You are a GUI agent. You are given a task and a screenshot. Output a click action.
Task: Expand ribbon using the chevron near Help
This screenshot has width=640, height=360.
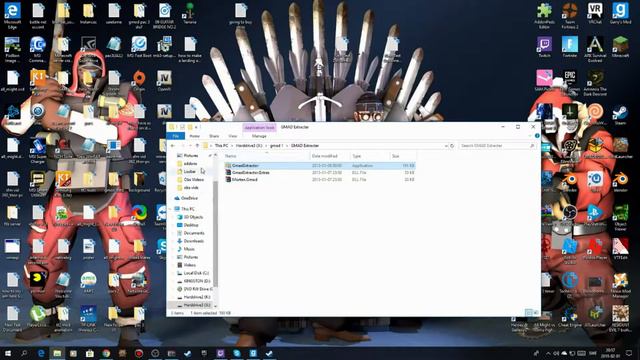[530, 136]
